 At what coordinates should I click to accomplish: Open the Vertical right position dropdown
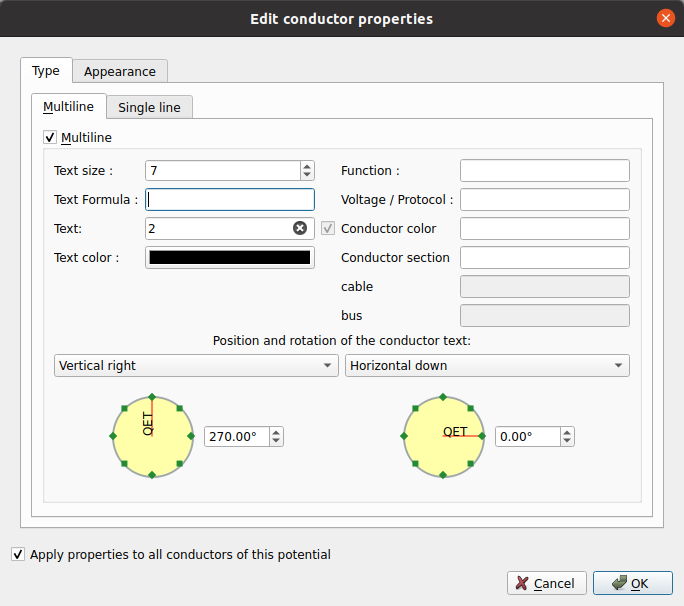(196, 366)
